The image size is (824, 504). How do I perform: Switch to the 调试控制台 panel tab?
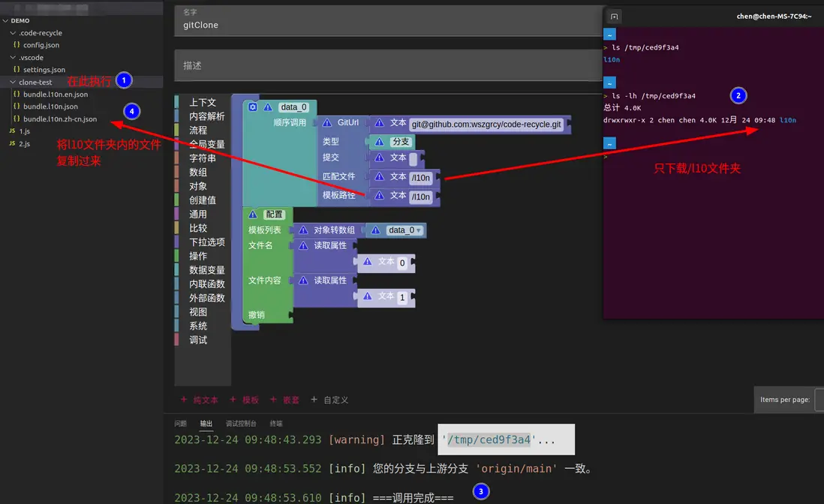pos(241,424)
